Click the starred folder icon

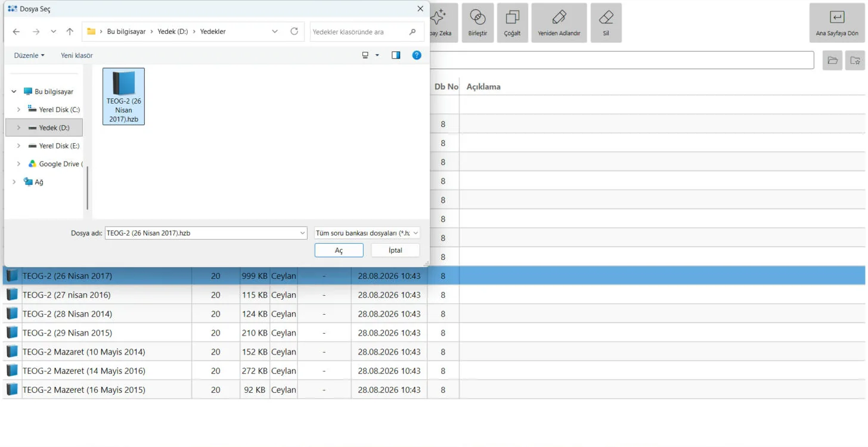coord(855,60)
